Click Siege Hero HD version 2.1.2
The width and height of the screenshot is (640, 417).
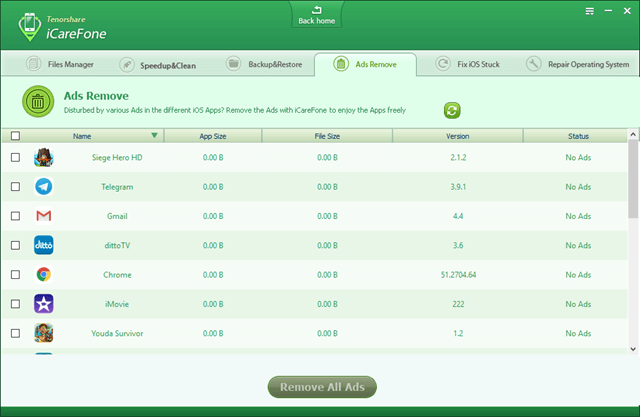pyautogui.click(x=458, y=157)
